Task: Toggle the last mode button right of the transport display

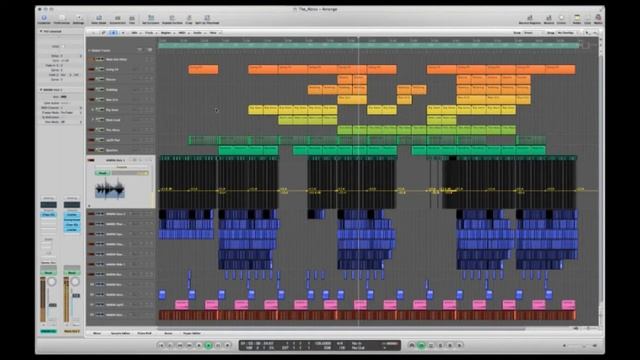Action: click(x=460, y=346)
